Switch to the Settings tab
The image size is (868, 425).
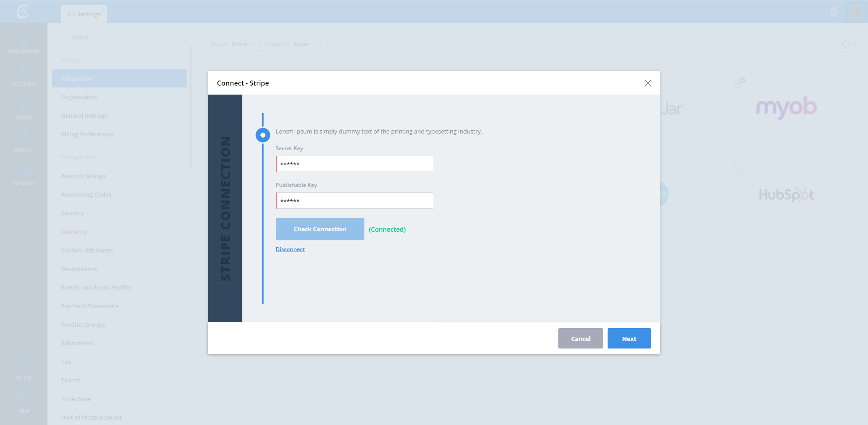click(x=84, y=14)
